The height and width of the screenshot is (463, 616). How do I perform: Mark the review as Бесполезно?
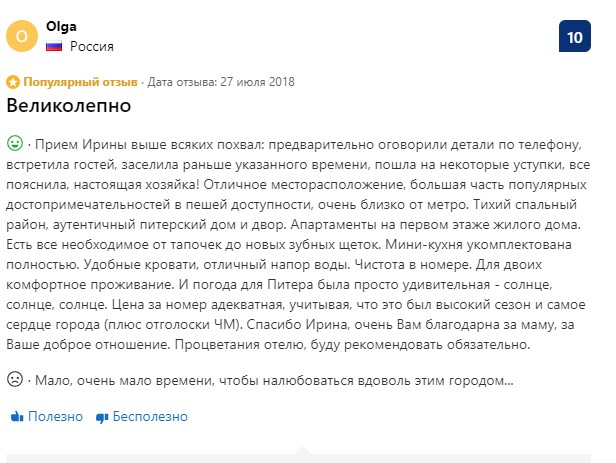[x=150, y=416]
